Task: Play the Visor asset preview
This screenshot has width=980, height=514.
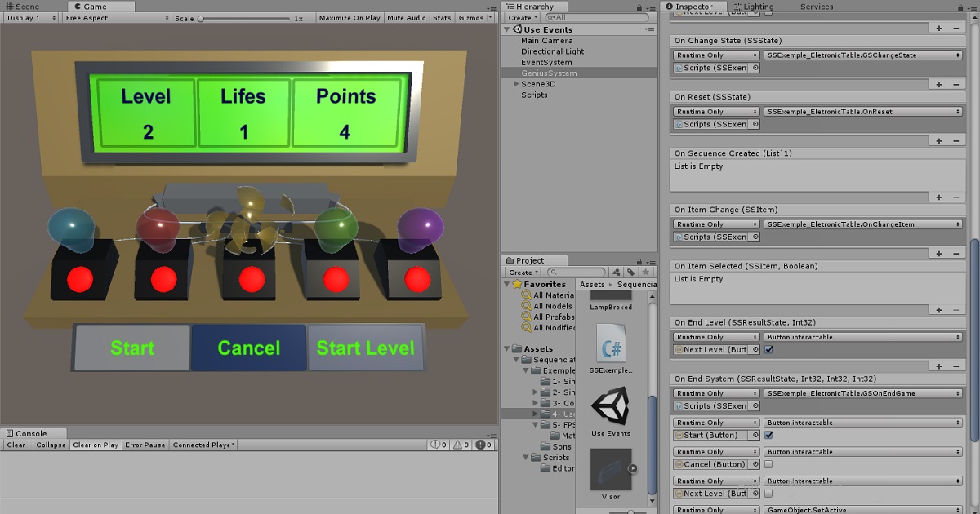Action: click(x=632, y=469)
